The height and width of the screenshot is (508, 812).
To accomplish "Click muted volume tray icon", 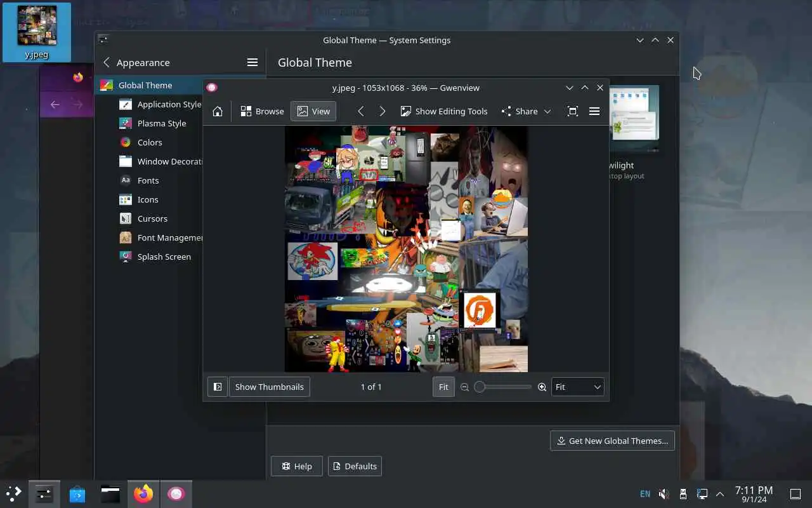I will pos(664,493).
